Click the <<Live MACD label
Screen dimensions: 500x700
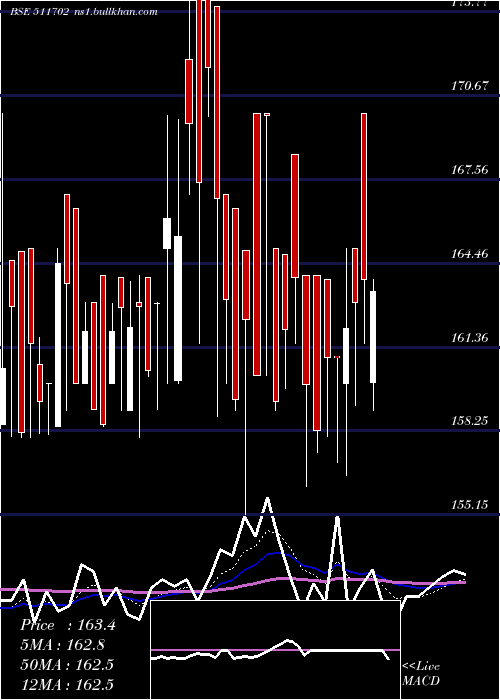421,673
